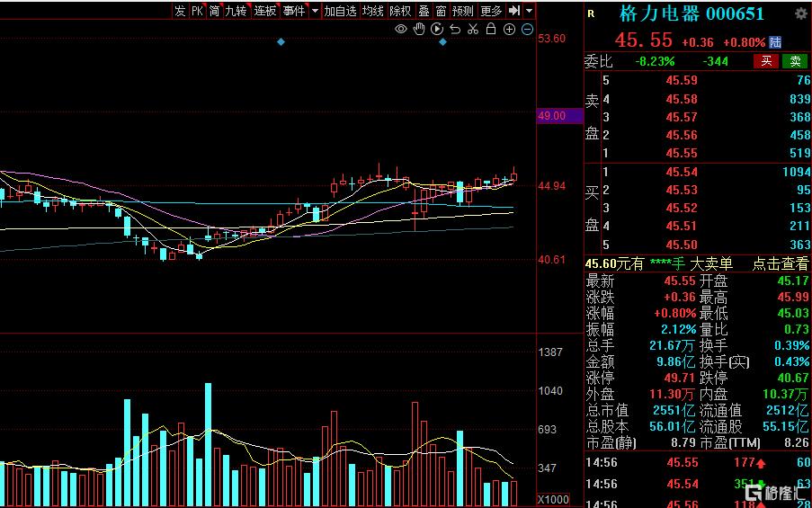Toggle the 九转 indicator
The height and width of the screenshot is (508, 812).
click(236, 11)
